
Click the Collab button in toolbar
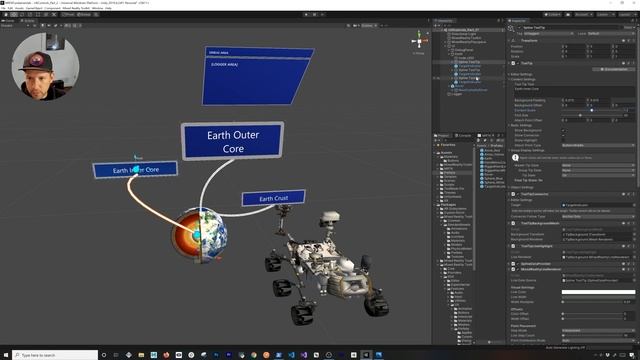click(x=553, y=15)
